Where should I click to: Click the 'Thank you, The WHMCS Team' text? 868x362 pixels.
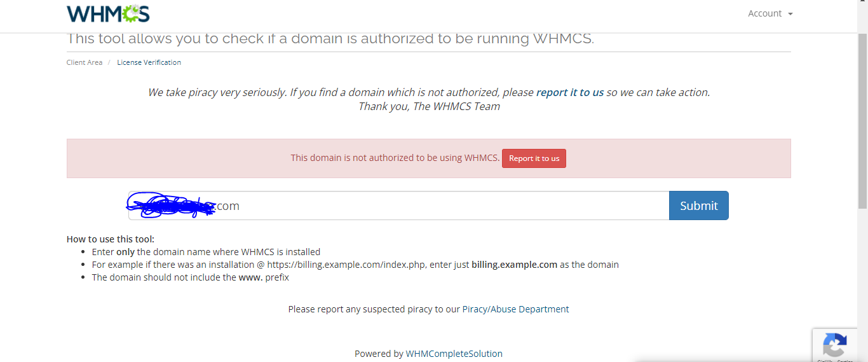coord(429,106)
